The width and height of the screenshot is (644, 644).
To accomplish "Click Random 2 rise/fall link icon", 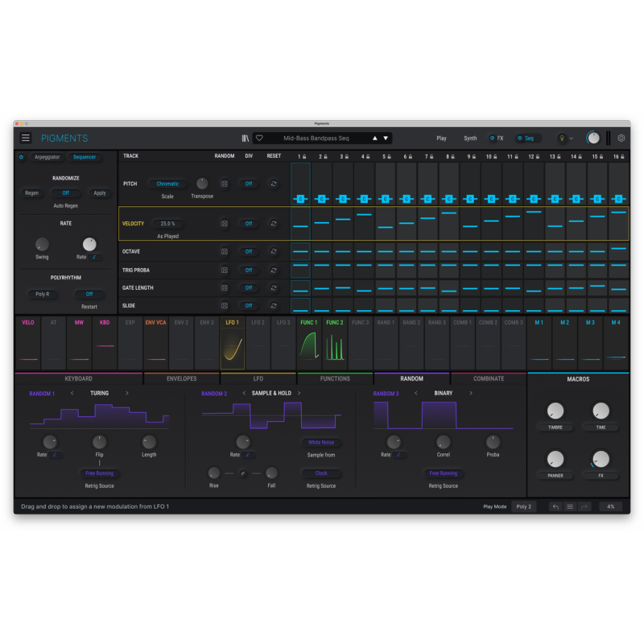I will tap(243, 473).
